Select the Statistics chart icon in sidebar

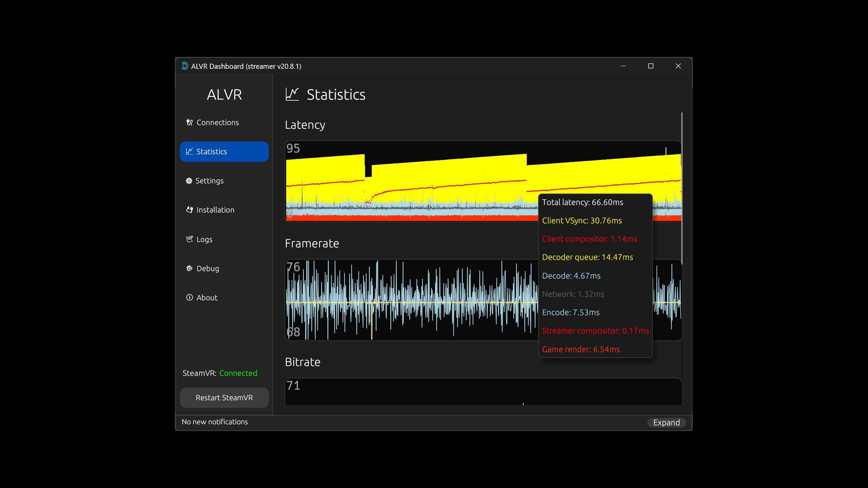[190, 151]
